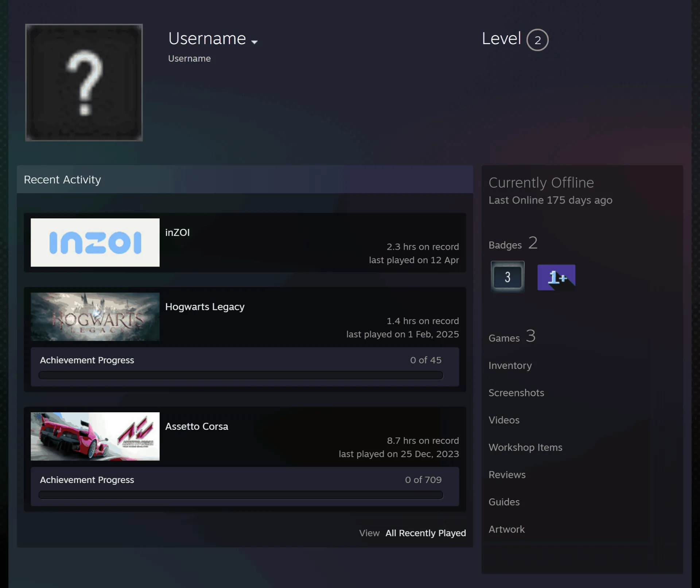Click Hogwarts Legacy Achievement Progress label

[x=87, y=360]
